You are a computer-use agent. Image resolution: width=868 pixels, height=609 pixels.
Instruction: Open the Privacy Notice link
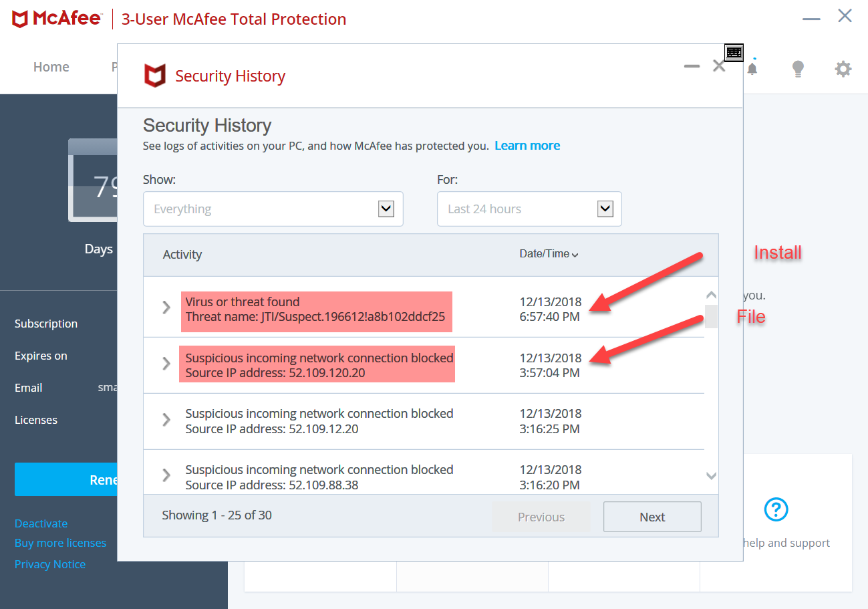[50, 564]
